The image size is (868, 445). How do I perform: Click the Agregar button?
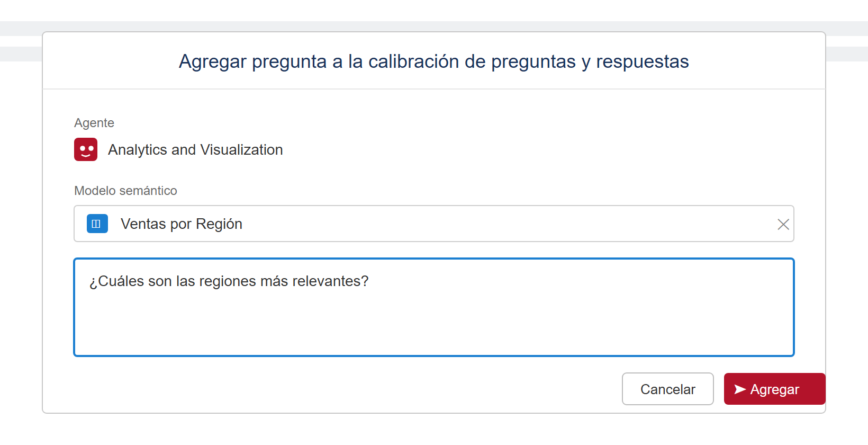pos(774,389)
